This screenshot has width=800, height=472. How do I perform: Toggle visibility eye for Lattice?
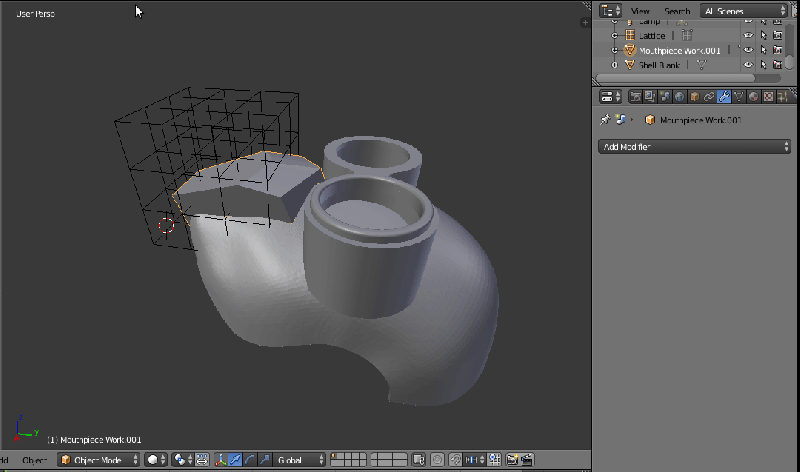748,35
